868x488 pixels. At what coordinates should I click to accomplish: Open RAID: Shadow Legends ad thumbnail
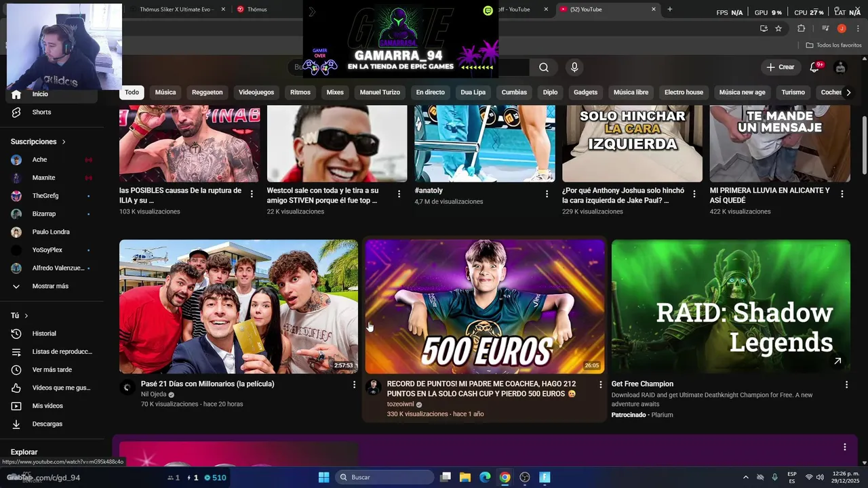pyautogui.click(x=731, y=306)
